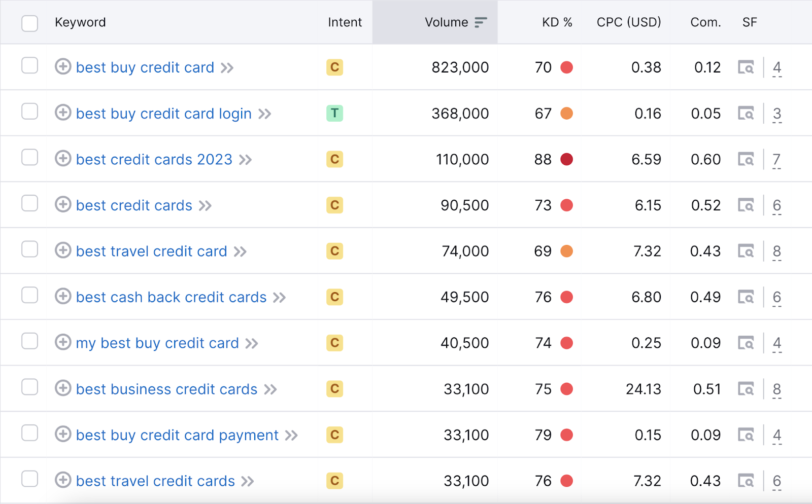
Task: Open the double-arrow expander on "best buy credit card payment"
Action: click(x=292, y=435)
